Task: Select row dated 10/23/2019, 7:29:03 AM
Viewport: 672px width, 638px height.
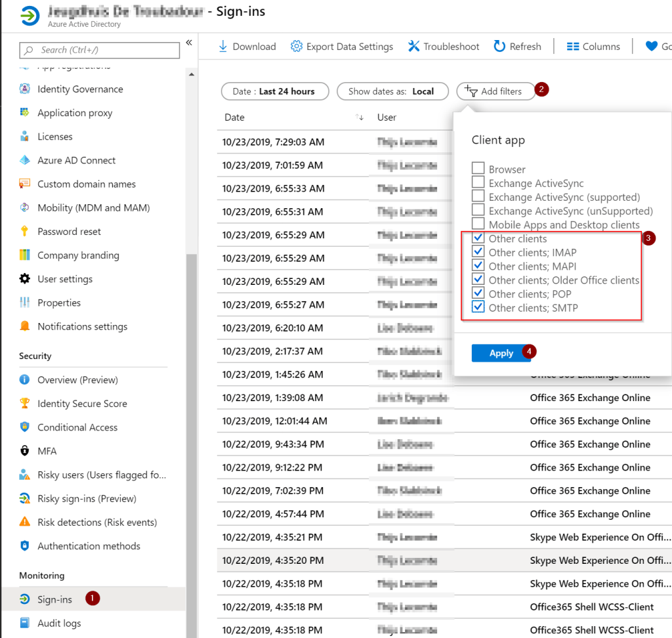Action: [334, 142]
